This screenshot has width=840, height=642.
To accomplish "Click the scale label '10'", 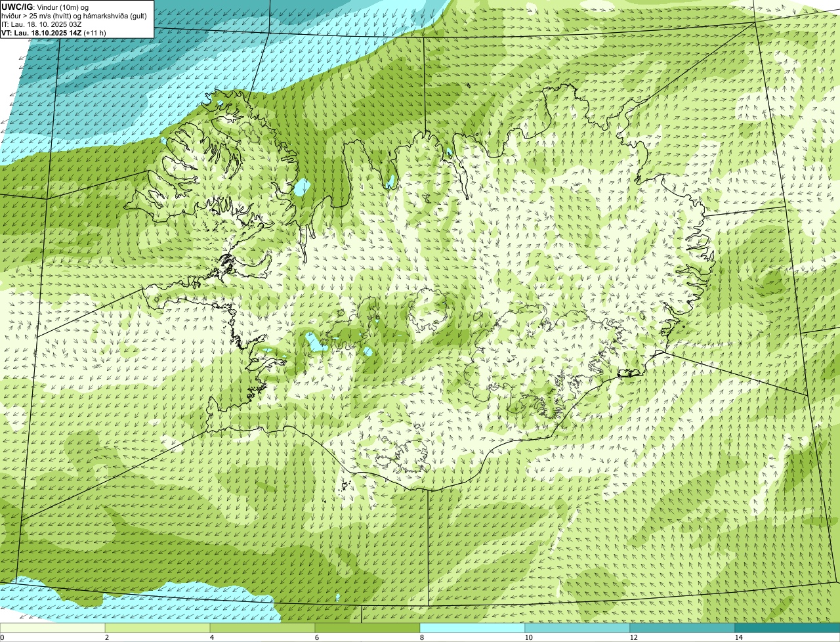I will click(x=528, y=637).
